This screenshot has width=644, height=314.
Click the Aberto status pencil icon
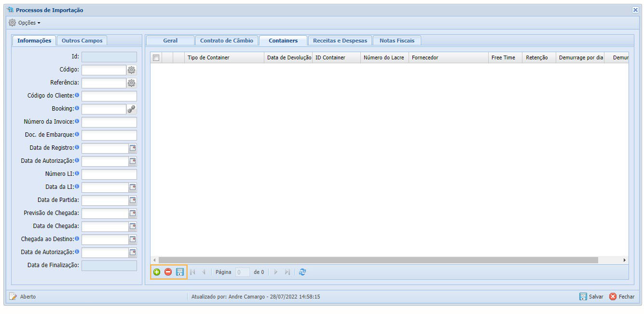(13, 297)
